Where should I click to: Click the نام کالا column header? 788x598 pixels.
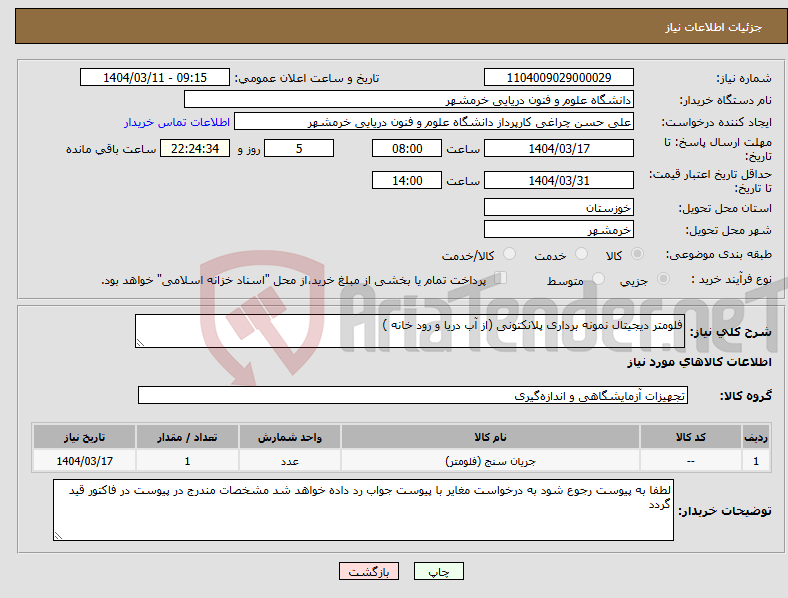(490, 437)
